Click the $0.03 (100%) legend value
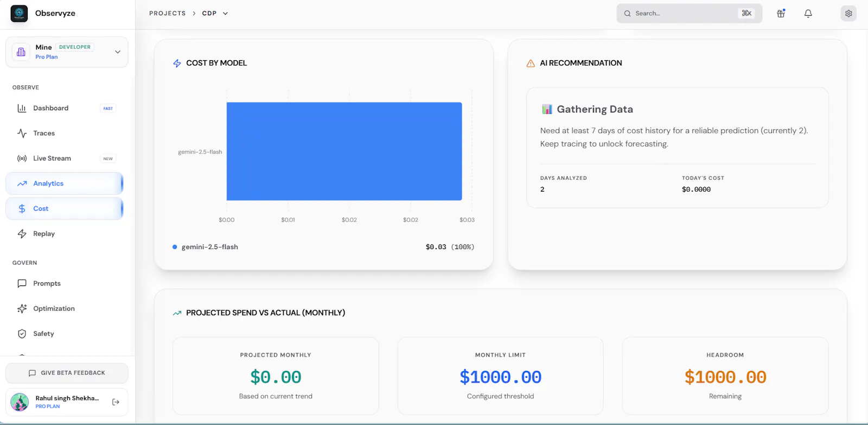The width and height of the screenshot is (868, 425). click(x=450, y=247)
